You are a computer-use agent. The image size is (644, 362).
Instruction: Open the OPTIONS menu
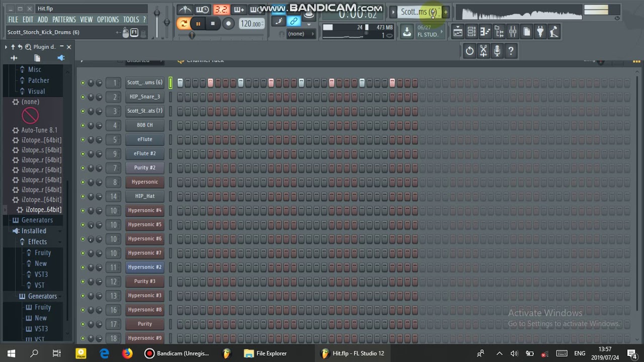(x=108, y=20)
